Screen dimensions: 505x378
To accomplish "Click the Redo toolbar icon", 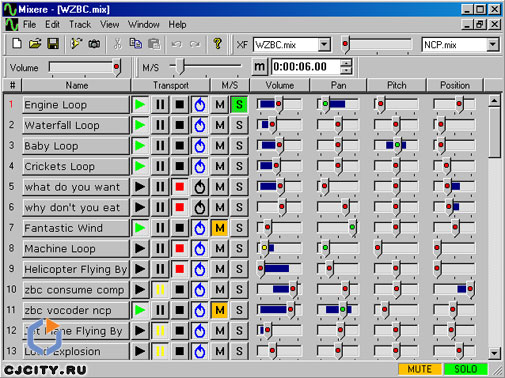I will coord(195,44).
